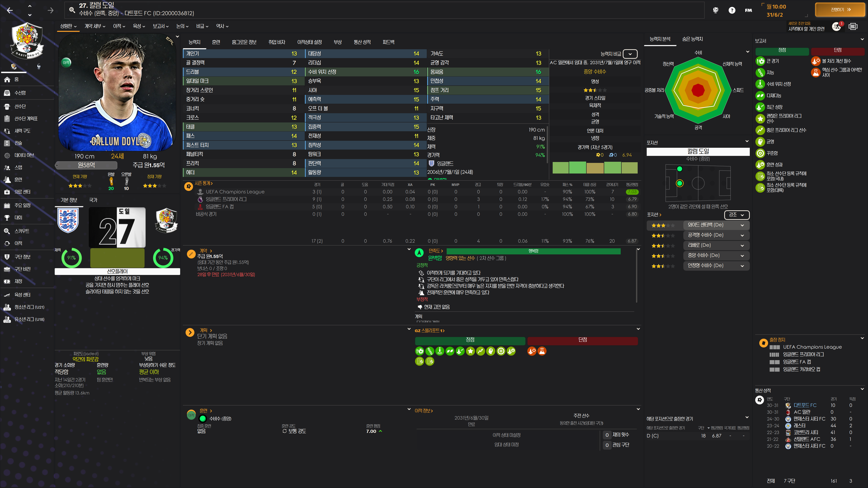Screen dimensions: 868x488
Task: Select the left-back pitch position dot
Action: coord(680,169)
